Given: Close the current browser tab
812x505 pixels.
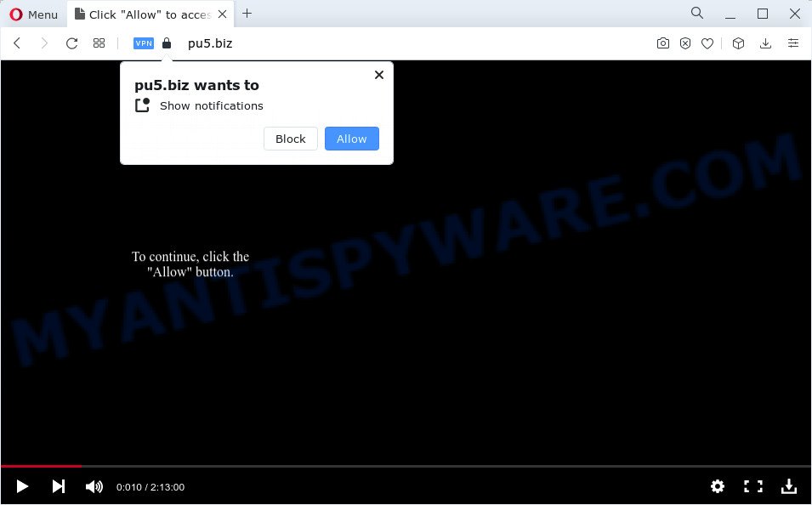Looking at the screenshot, I should [222, 14].
